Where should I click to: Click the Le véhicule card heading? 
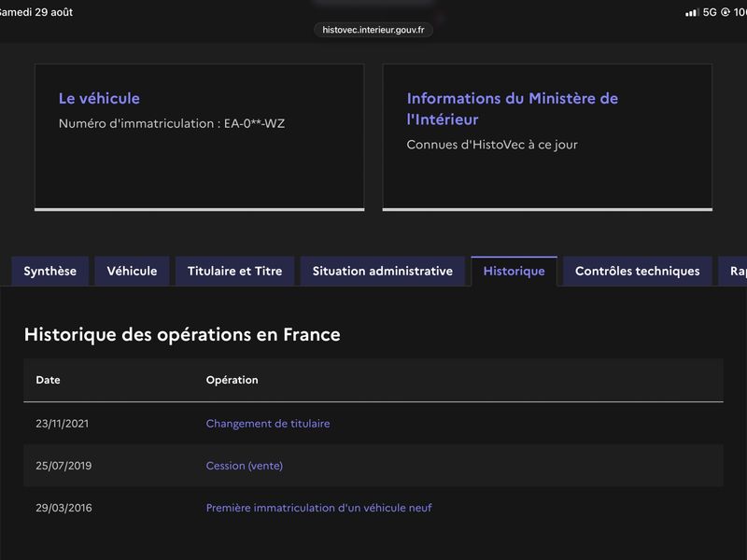click(x=99, y=99)
